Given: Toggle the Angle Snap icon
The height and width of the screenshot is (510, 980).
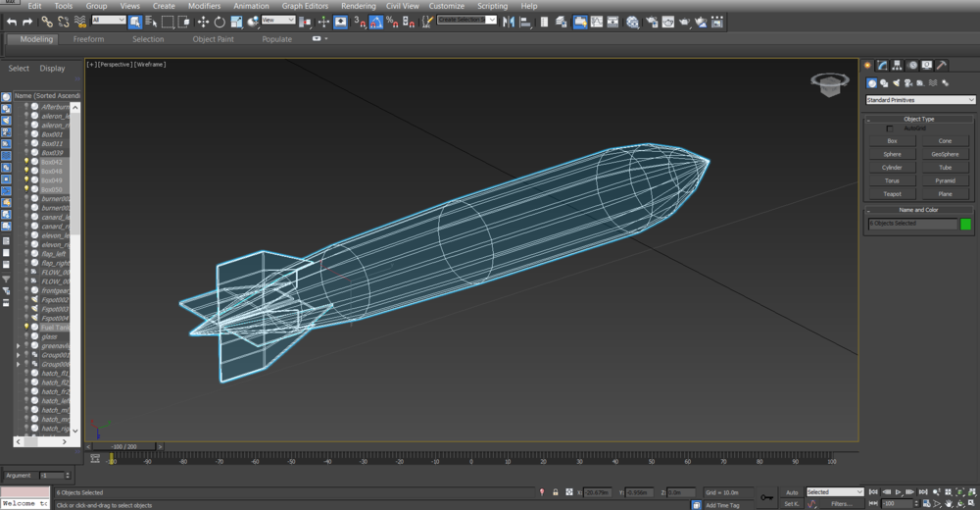Looking at the screenshot, I should 376,22.
